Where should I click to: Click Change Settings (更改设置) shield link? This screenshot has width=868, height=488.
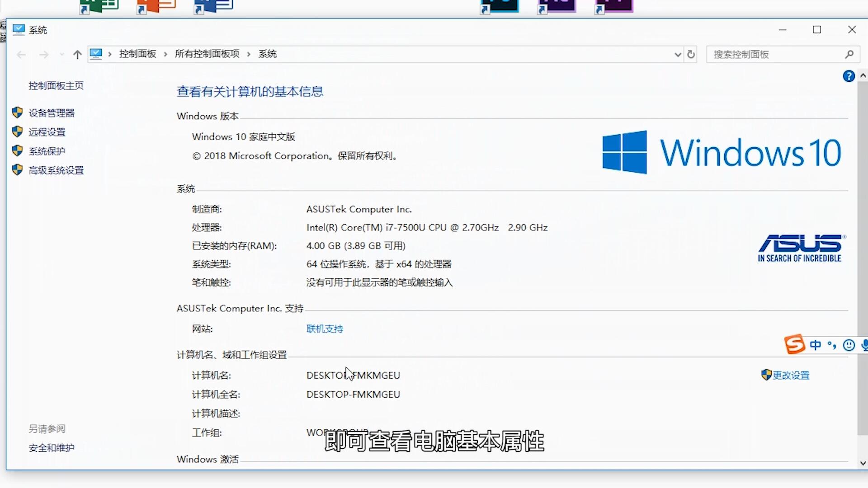click(790, 375)
